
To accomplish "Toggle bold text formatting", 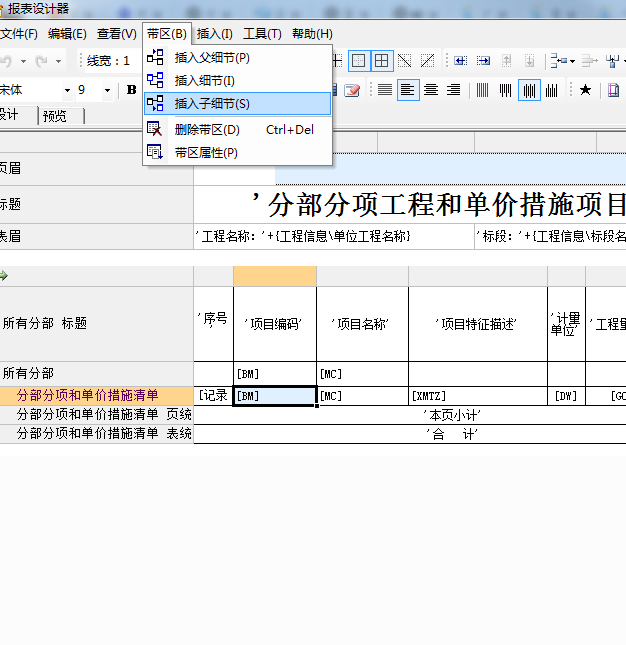I will [x=131, y=90].
